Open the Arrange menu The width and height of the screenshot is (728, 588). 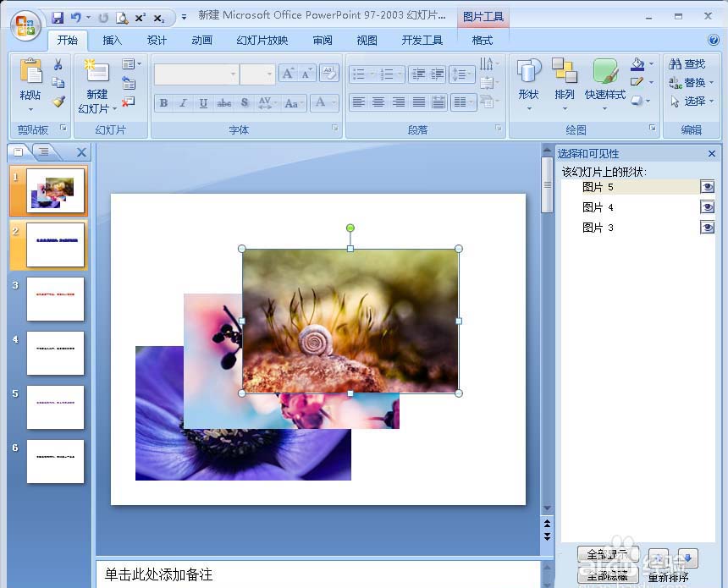[x=565, y=85]
